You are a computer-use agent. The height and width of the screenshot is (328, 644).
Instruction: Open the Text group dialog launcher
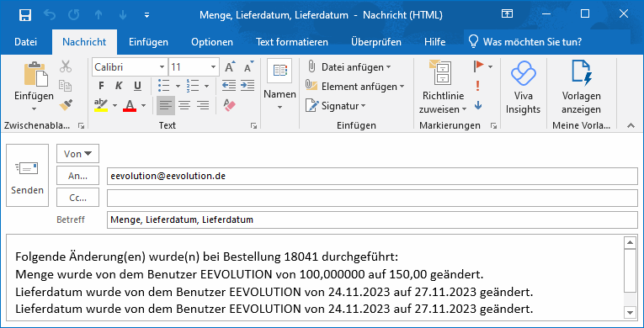253,126
